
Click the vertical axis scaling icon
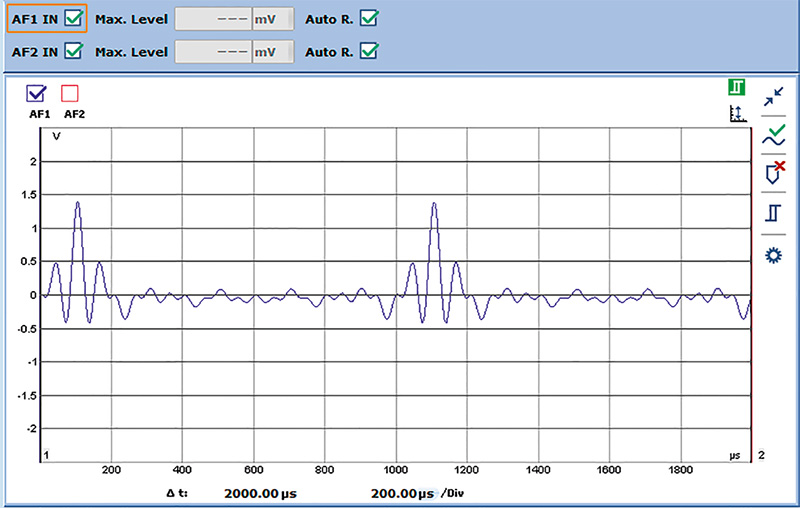[x=738, y=115]
